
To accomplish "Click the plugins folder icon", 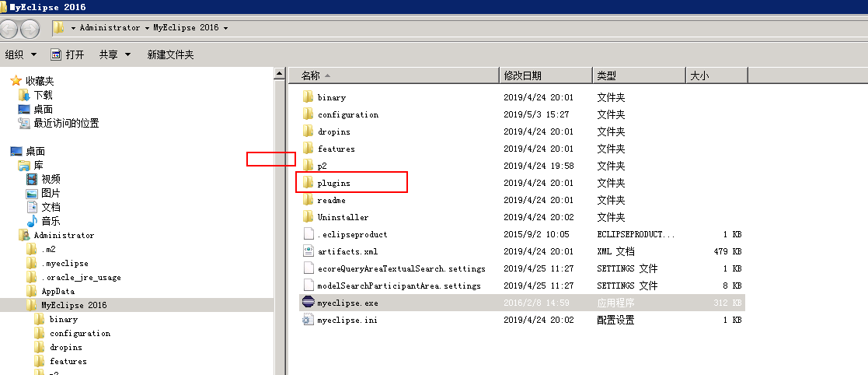I will [x=308, y=183].
